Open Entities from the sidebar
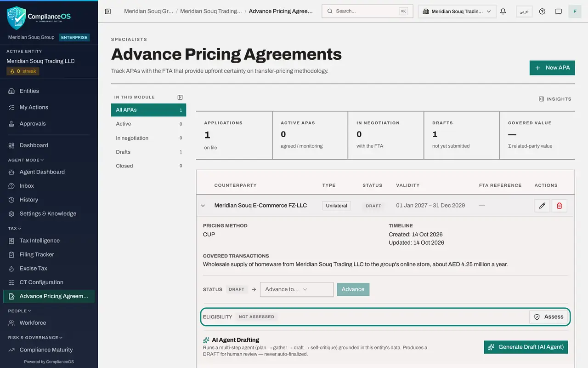 tap(49, 91)
